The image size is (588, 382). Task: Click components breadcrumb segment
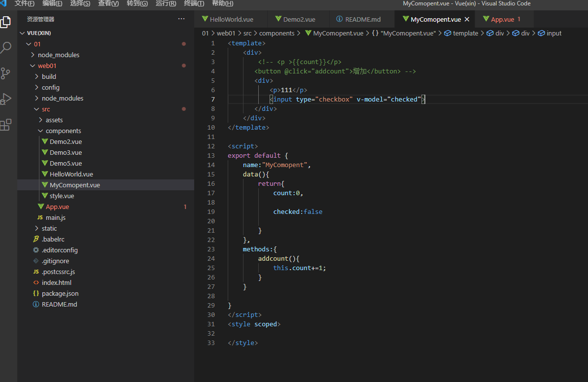click(x=277, y=34)
